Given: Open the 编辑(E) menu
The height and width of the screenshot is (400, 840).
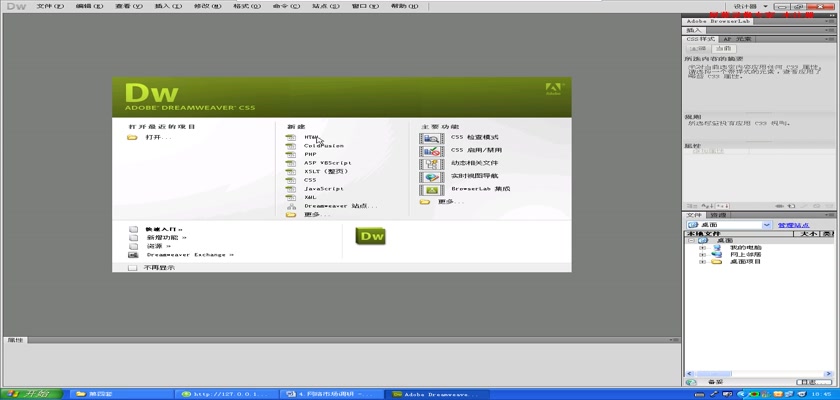Looking at the screenshot, I should pyautogui.click(x=89, y=6).
